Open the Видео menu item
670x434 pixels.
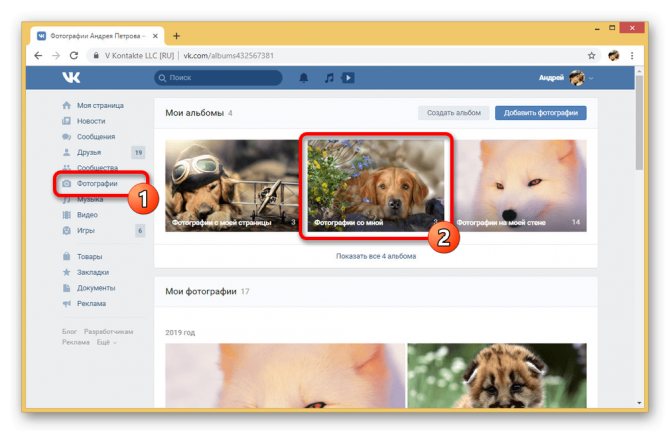87,214
